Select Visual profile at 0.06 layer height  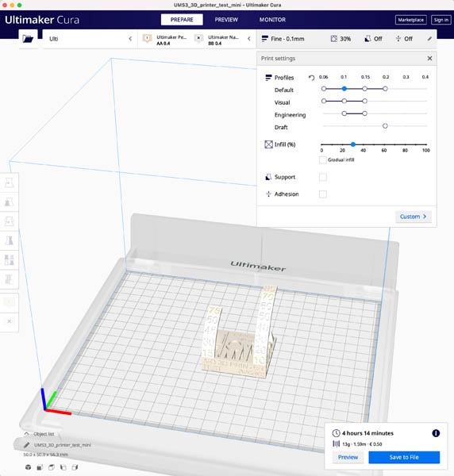click(324, 101)
